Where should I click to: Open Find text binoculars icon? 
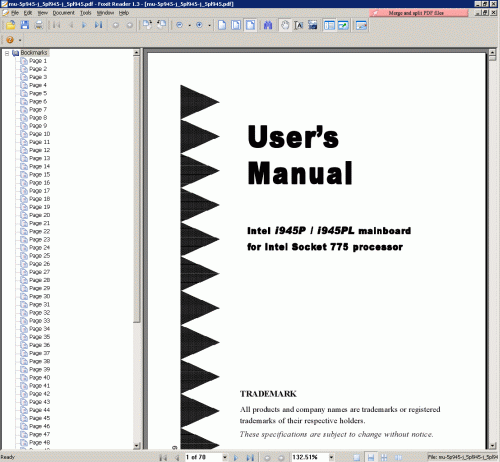(x=268, y=25)
